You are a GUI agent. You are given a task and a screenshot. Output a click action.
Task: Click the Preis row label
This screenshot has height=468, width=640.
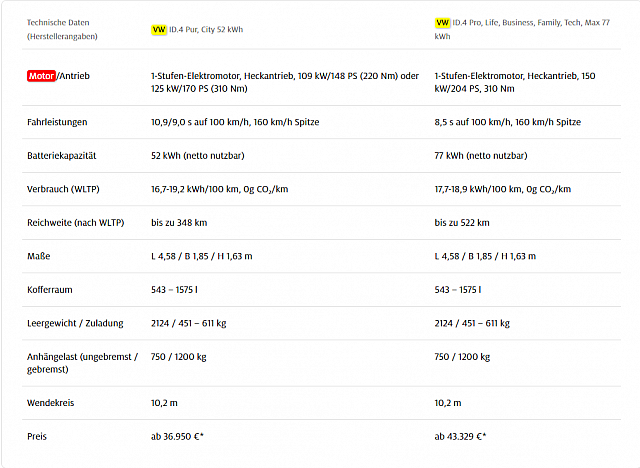point(37,436)
